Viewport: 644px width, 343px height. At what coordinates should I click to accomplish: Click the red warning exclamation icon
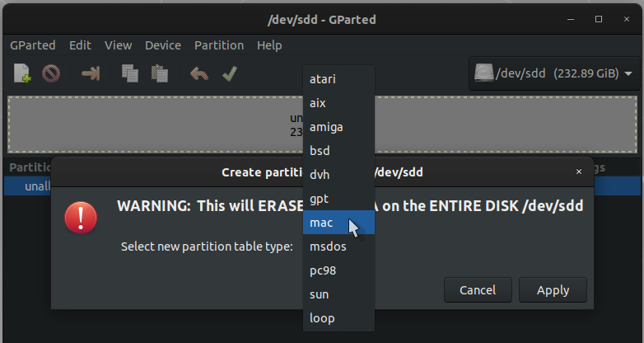click(x=81, y=218)
